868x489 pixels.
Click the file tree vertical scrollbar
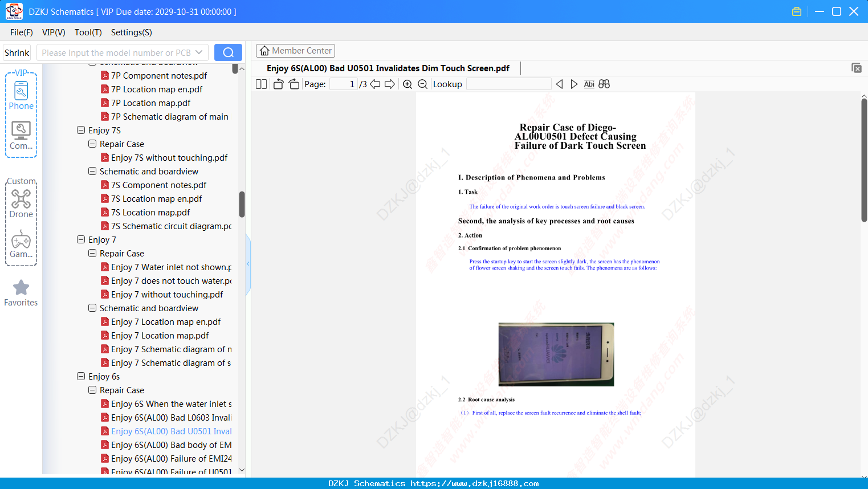[x=242, y=204]
